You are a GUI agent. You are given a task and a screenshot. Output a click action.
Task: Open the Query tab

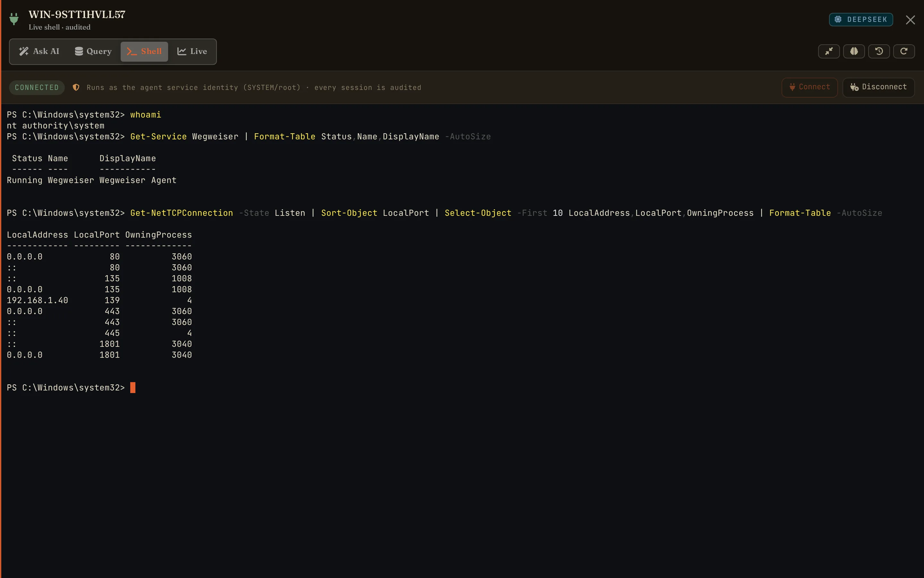pos(93,51)
